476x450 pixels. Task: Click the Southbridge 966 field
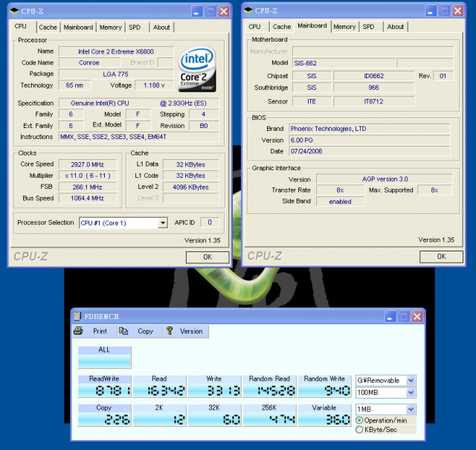[373, 88]
